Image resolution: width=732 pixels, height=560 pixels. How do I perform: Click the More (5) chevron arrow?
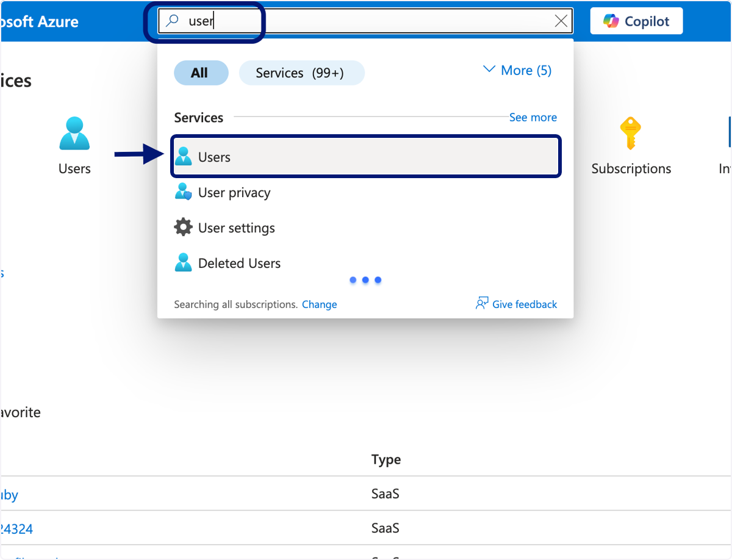[x=489, y=70]
